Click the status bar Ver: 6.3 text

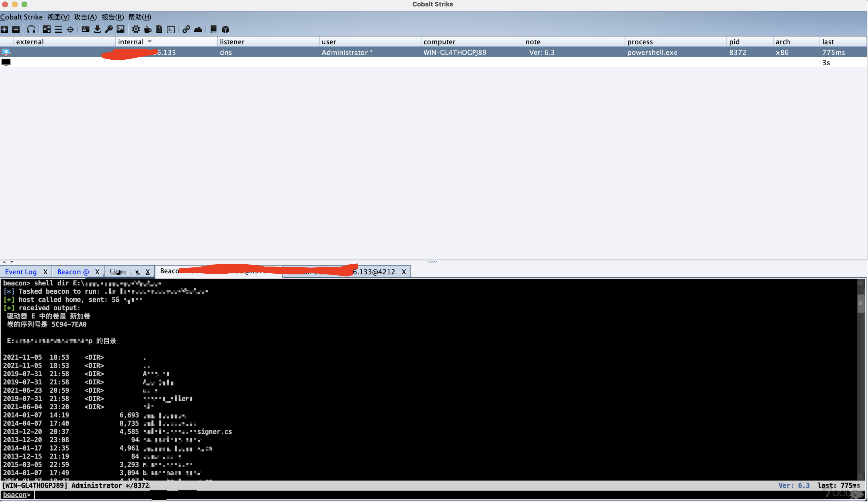(x=794, y=486)
